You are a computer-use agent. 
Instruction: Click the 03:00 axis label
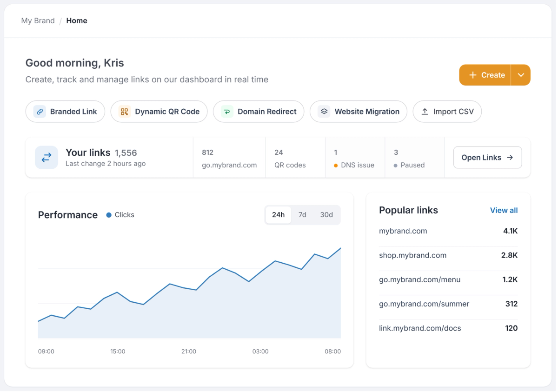pyautogui.click(x=260, y=352)
